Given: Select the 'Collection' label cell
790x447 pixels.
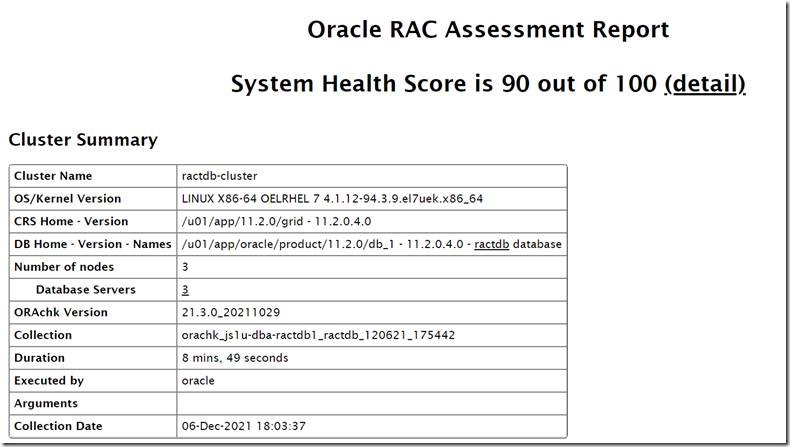Looking at the screenshot, I should (x=93, y=335).
